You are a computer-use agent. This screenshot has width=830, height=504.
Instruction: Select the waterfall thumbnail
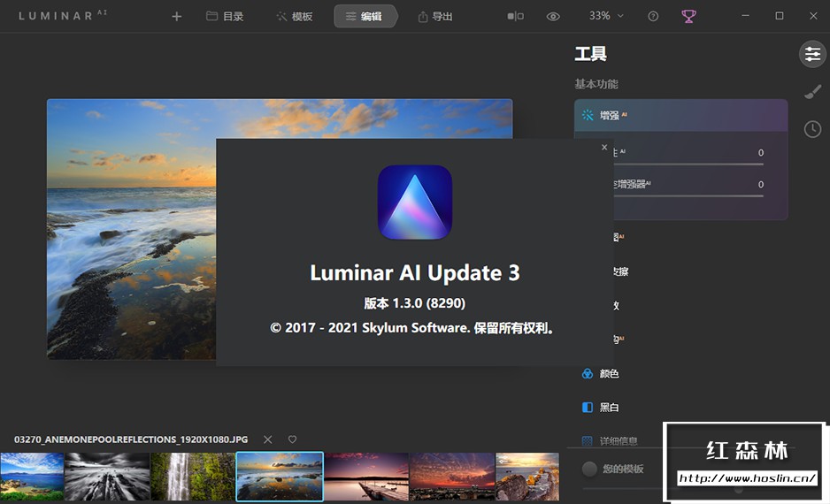pyautogui.click(x=193, y=476)
